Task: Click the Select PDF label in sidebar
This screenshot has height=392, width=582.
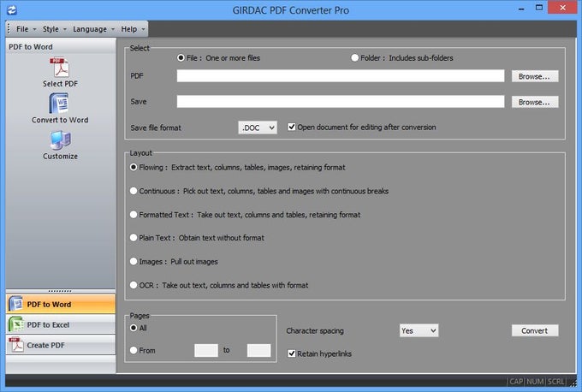Action: coord(60,84)
